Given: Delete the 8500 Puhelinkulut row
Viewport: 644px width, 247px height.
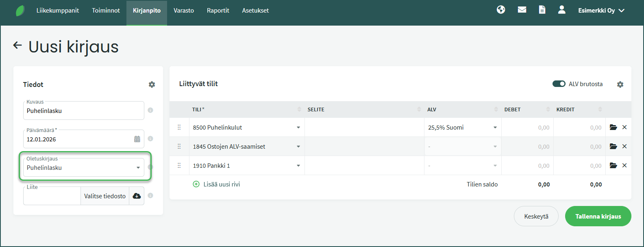Looking at the screenshot, I should [x=624, y=127].
